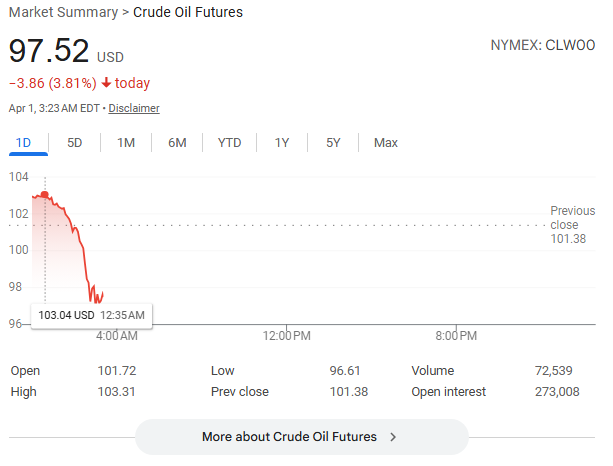Click the red data point marker on chart
The image size is (613, 466).
click(44, 195)
